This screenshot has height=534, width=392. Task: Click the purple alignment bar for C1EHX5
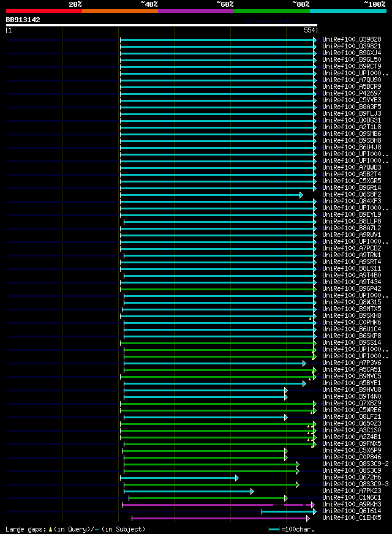[221, 518]
